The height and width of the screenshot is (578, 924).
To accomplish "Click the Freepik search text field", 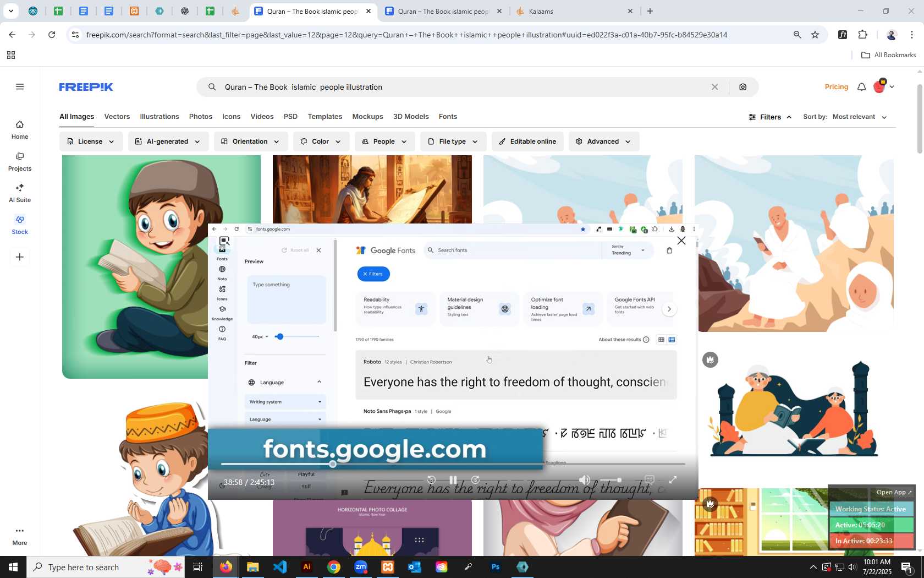I will [x=462, y=87].
